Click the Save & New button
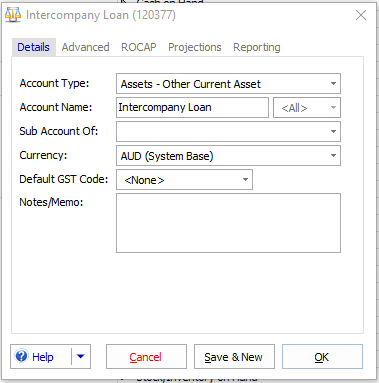The width and height of the screenshot is (379, 383). [234, 357]
